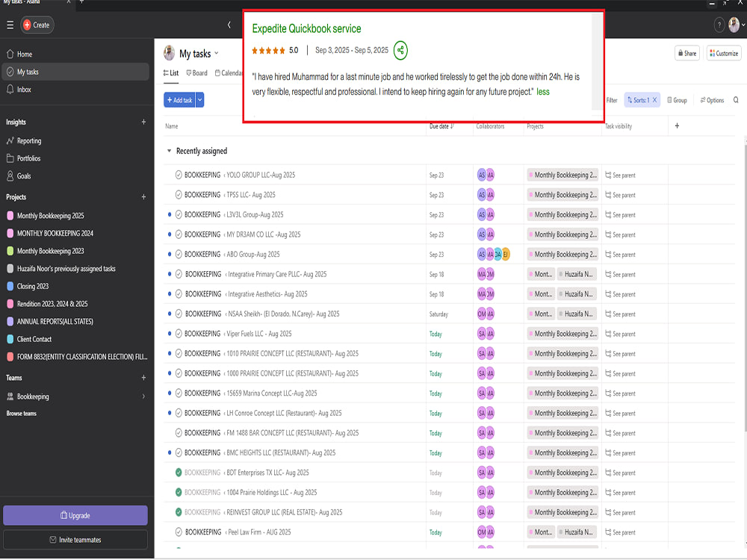
Task: Mark L3V3L Group-Aug 2025 task complete
Action: coord(179,215)
